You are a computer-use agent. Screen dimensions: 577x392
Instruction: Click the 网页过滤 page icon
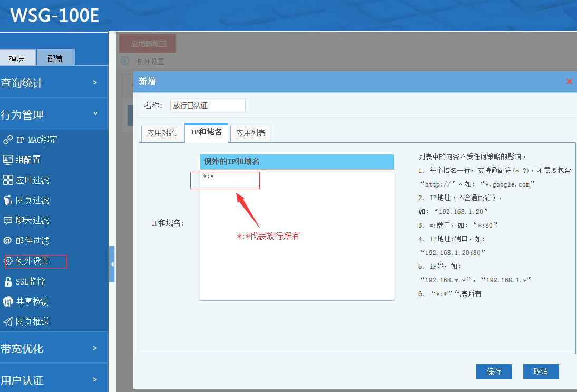click(8, 200)
